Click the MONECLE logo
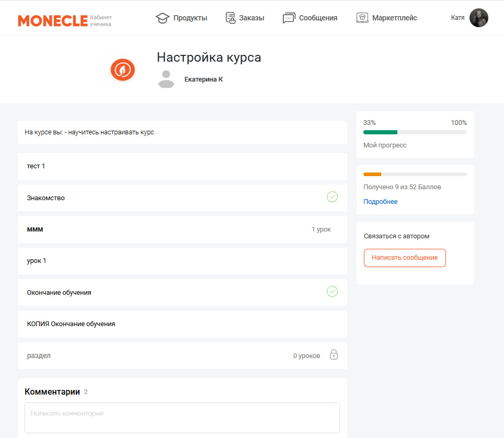Screen dimensions: 504x438 pos(52,20)
